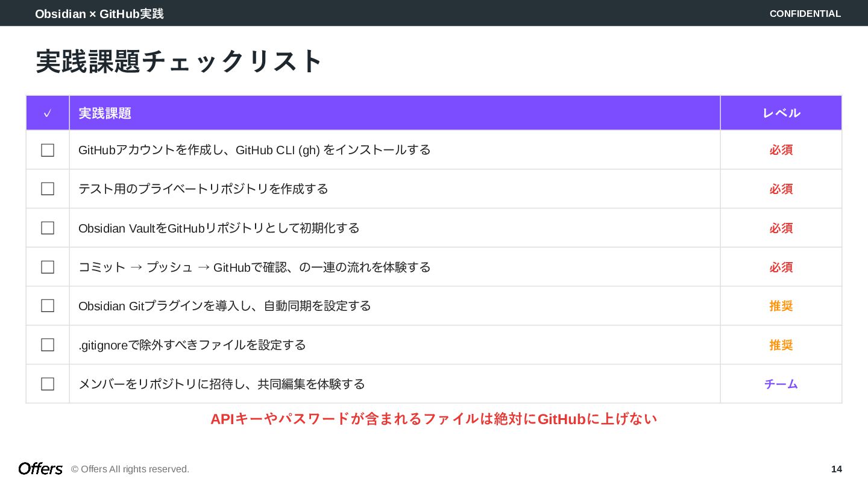The width and height of the screenshot is (868, 488).
Task: Click the header text Obsidian × GitHub実践
Action: (x=99, y=13)
